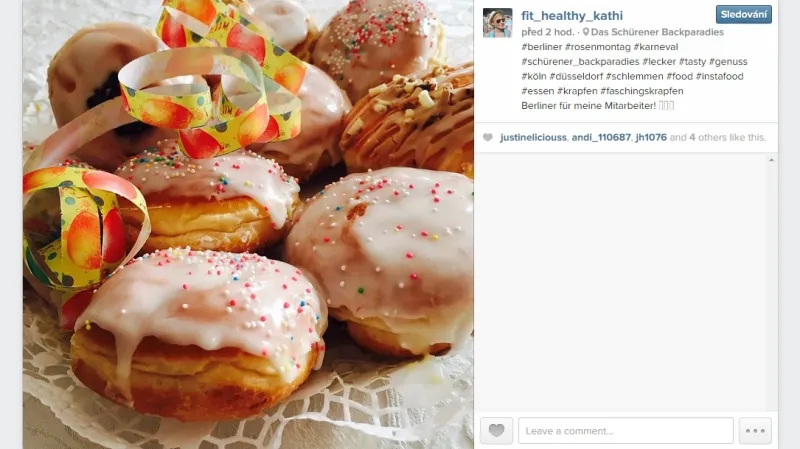View justineliciouss's profile from the likes
The width and height of the screenshot is (800, 449).
(533, 137)
